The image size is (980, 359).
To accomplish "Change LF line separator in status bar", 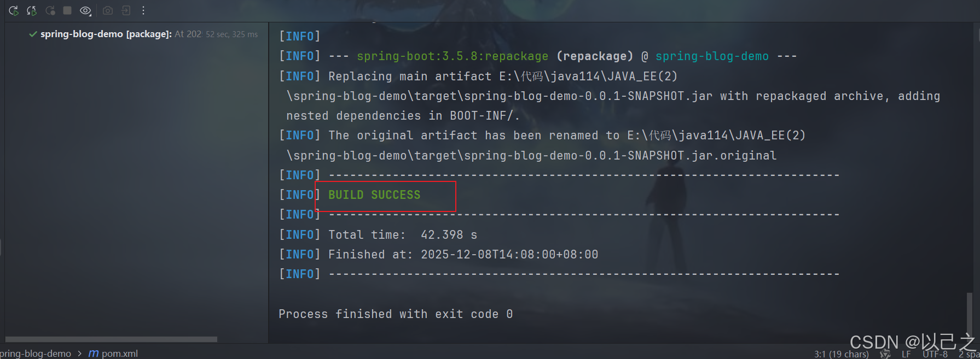I will pos(906,354).
